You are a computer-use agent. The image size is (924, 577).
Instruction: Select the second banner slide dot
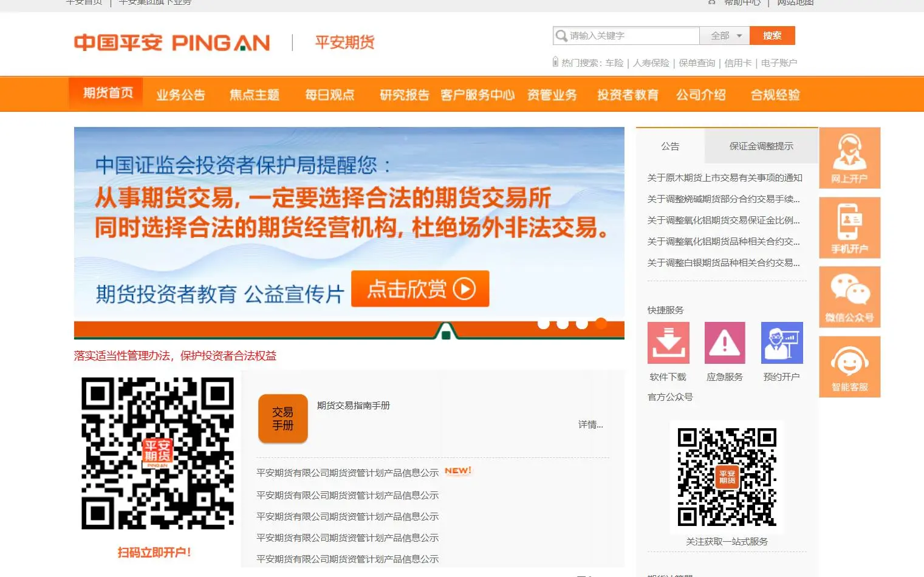pyautogui.click(x=563, y=323)
